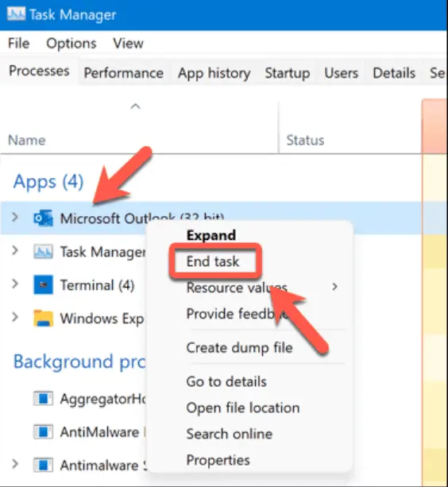Image resolution: width=448 pixels, height=487 pixels.
Task: Open the Resource values submenu arrow
Action: pyautogui.click(x=334, y=287)
